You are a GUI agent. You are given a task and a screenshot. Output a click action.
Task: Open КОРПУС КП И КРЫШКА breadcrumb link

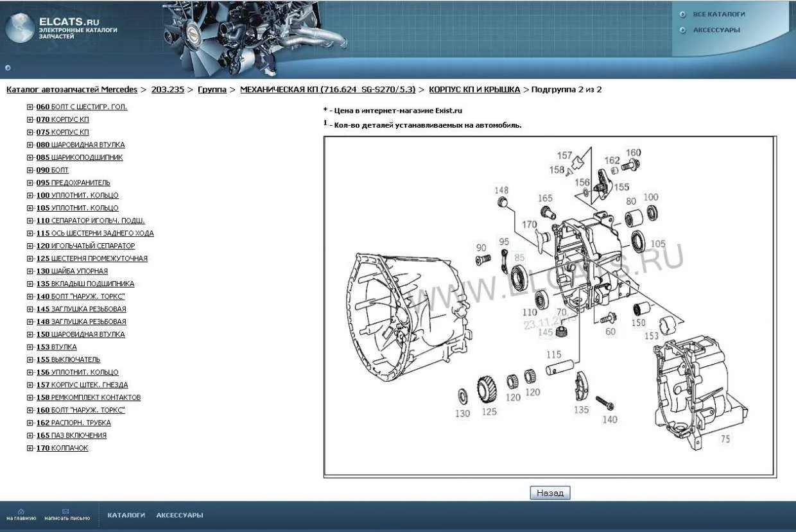pyautogui.click(x=474, y=90)
